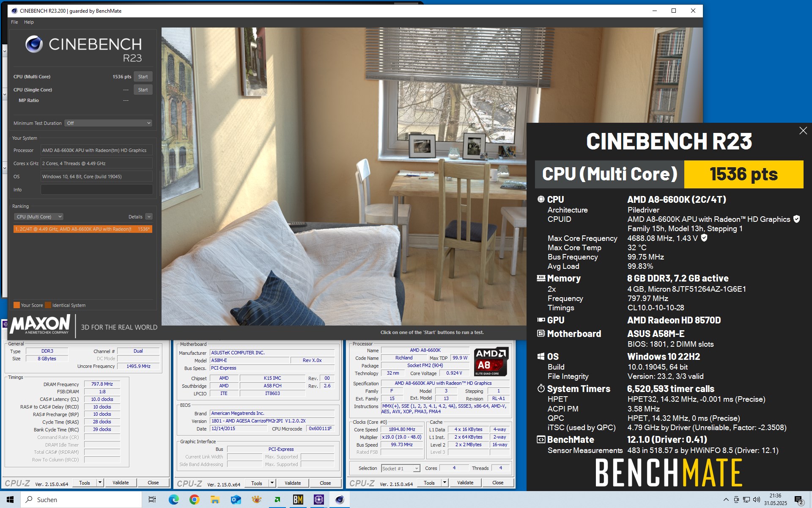Click the System Timers stopwatch icon

click(541, 389)
